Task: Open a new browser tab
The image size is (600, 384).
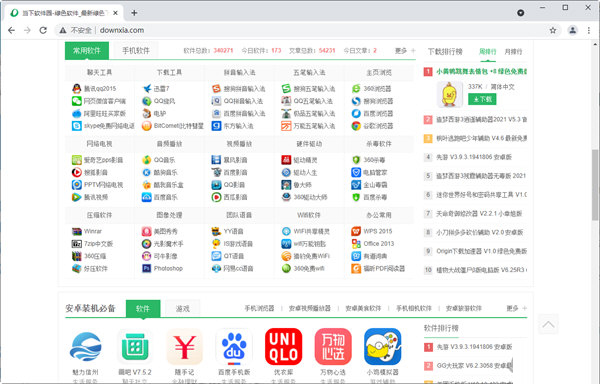Action: pos(134,13)
